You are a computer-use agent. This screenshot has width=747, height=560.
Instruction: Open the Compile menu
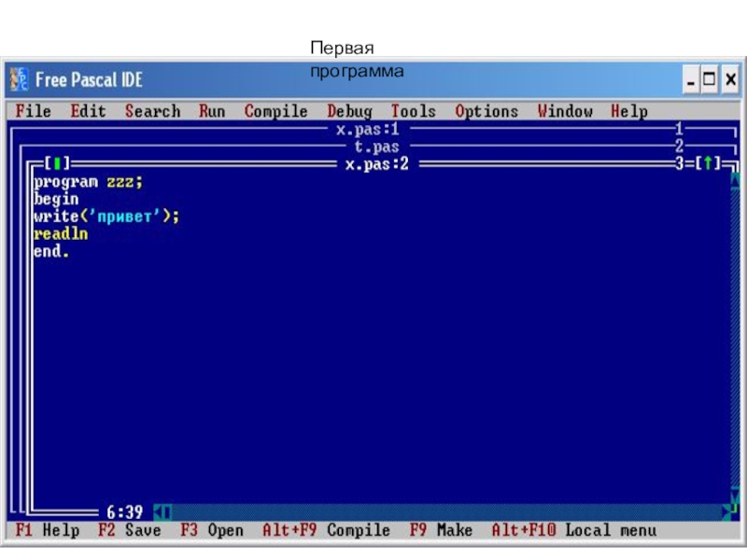click(275, 111)
